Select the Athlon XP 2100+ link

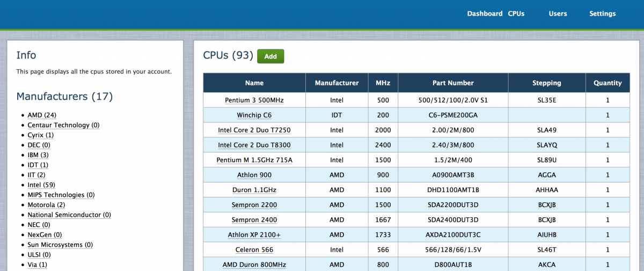(254, 235)
